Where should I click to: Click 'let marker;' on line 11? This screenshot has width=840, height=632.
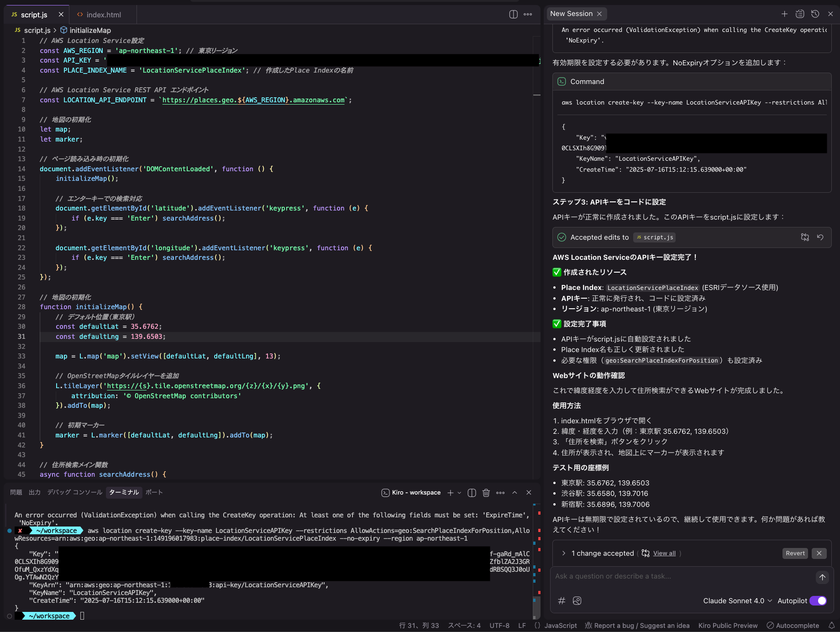tap(61, 139)
